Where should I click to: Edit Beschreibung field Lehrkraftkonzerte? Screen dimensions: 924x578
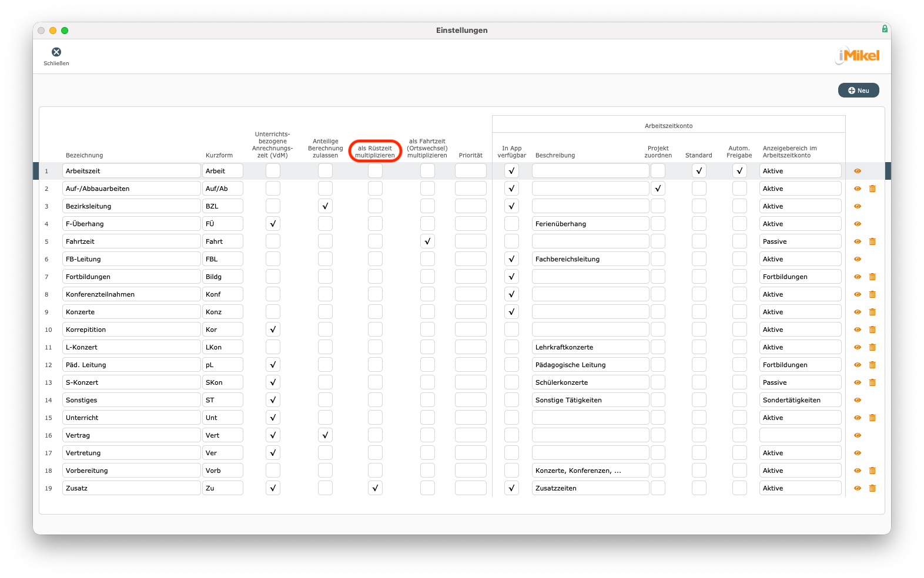pyautogui.click(x=591, y=347)
